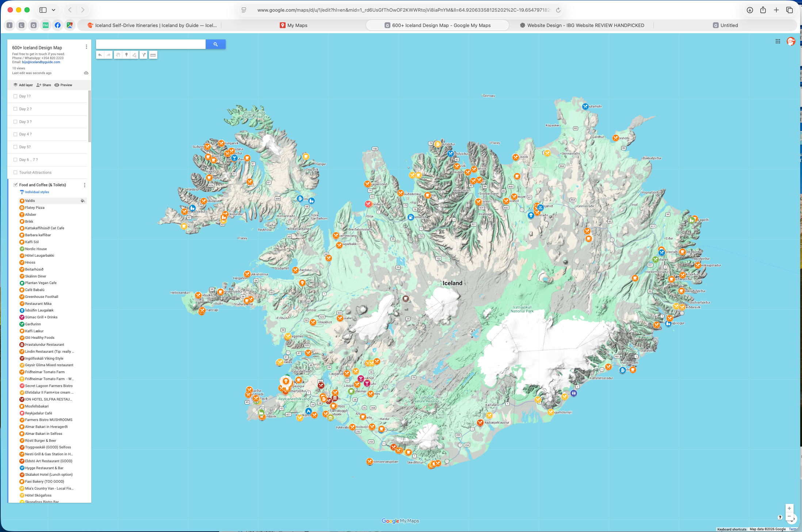Select the hand pan tool

coord(118,55)
